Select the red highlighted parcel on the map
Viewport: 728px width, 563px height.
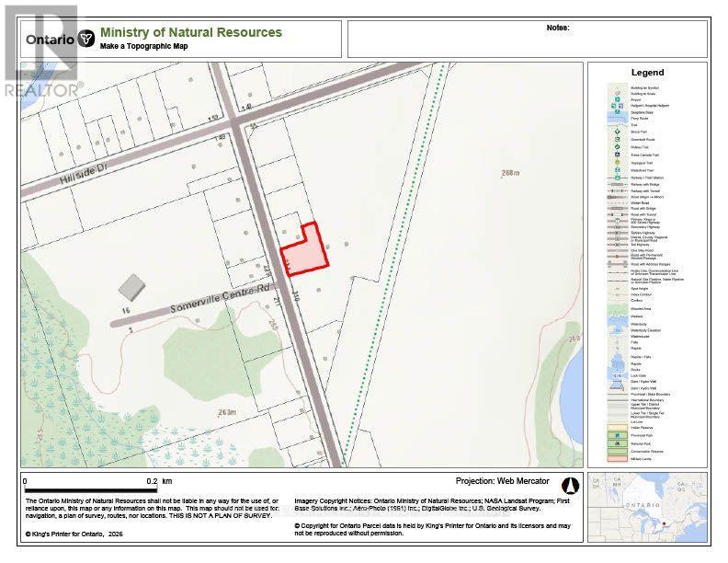pyautogui.click(x=307, y=253)
